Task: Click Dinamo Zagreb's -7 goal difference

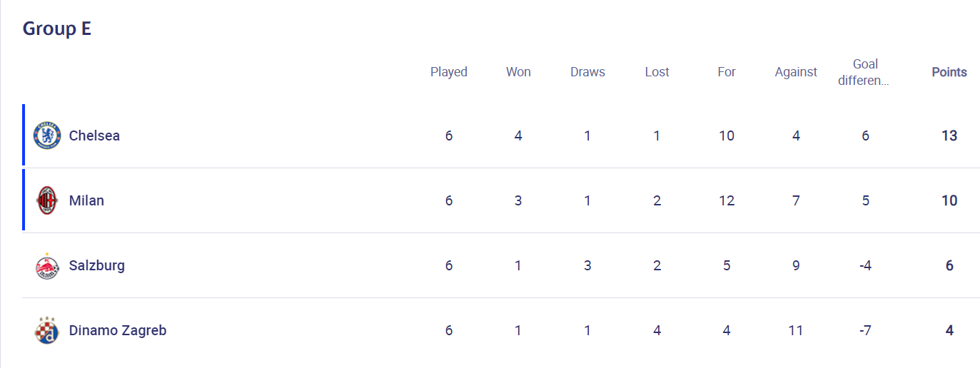Action: tap(865, 330)
